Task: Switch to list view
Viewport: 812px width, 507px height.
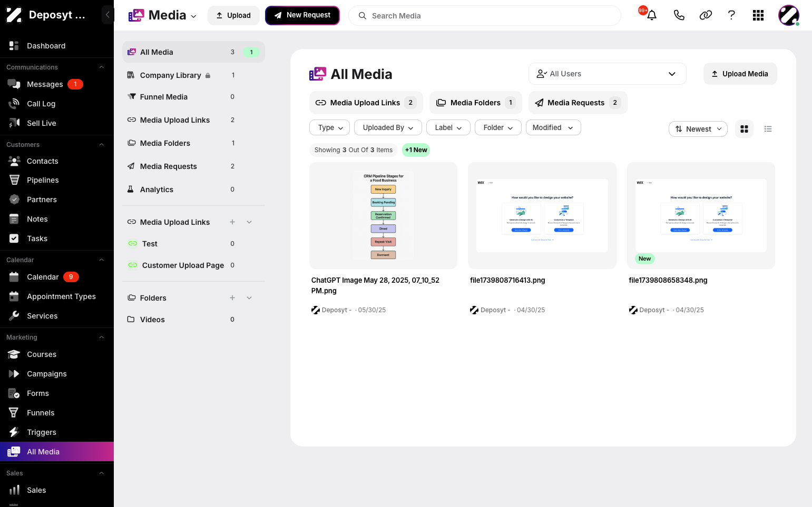Action: point(768,129)
